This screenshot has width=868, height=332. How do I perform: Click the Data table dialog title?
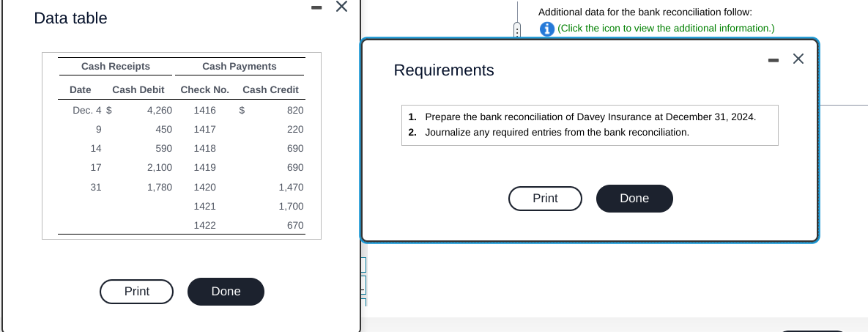tap(71, 18)
